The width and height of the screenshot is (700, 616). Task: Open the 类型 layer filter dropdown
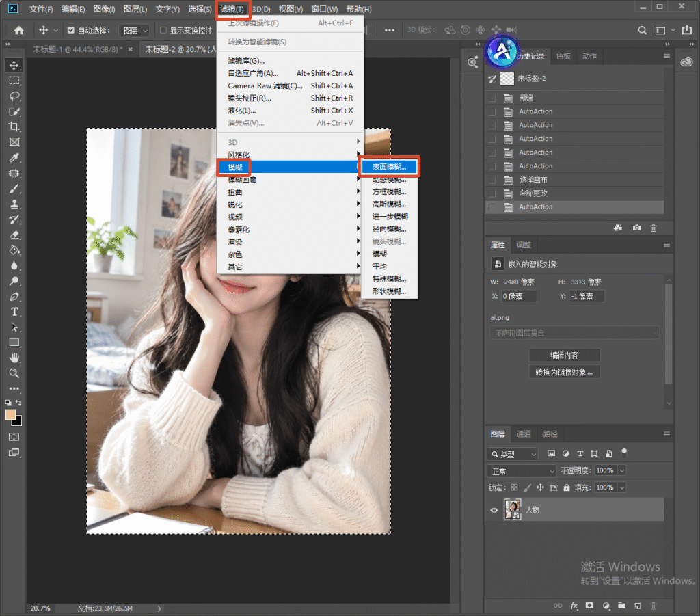(513, 454)
